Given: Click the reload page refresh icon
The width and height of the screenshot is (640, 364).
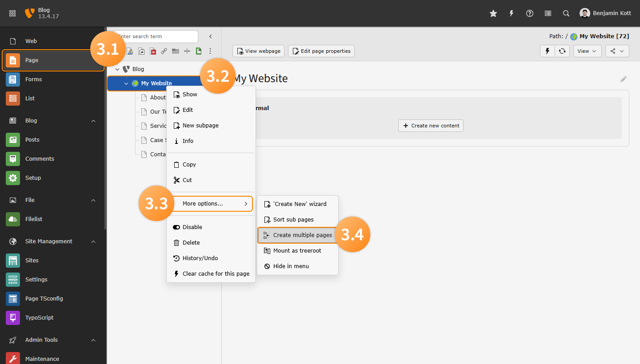Looking at the screenshot, I should [x=562, y=51].
